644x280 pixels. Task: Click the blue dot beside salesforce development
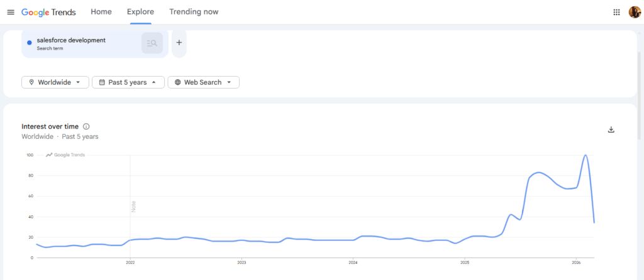point(30,43)
